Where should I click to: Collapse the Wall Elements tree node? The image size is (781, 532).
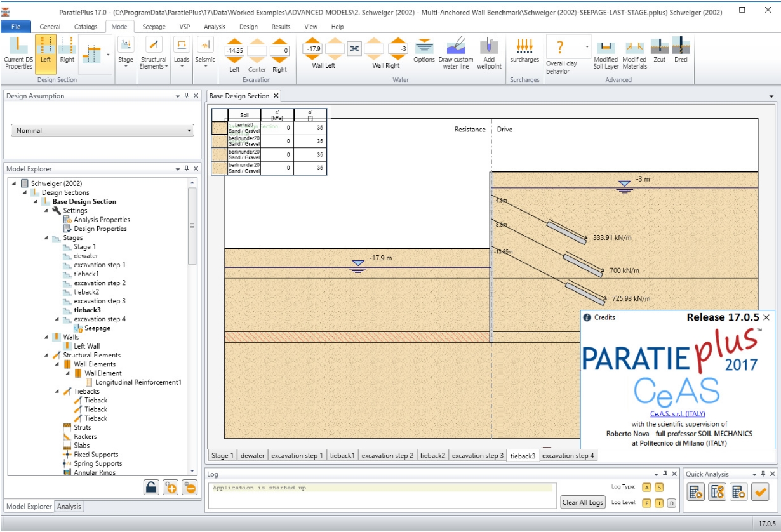click(x=58, y=364)
